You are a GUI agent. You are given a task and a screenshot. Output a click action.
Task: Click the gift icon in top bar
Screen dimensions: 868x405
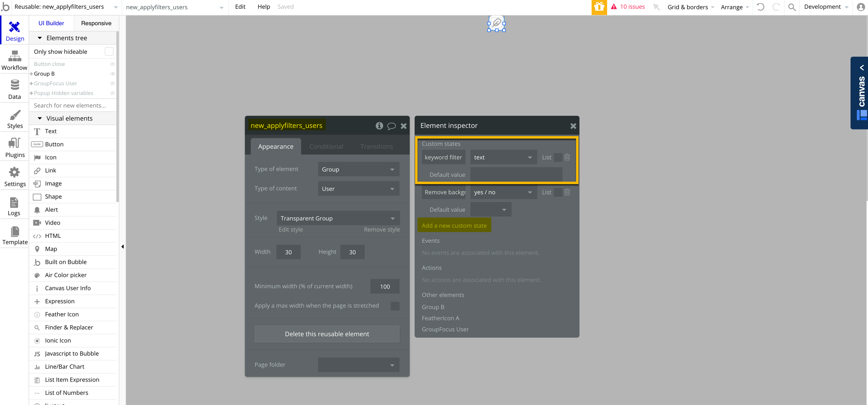599,7
